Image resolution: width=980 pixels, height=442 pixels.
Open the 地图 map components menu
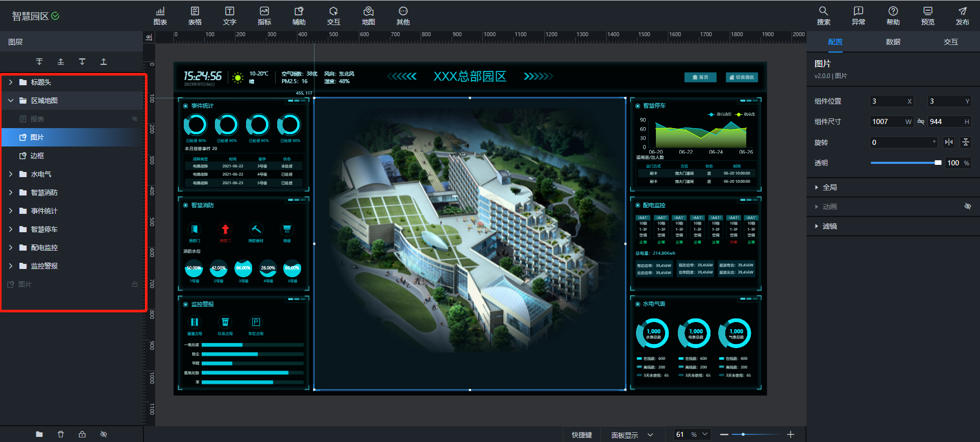click(368, 15)
